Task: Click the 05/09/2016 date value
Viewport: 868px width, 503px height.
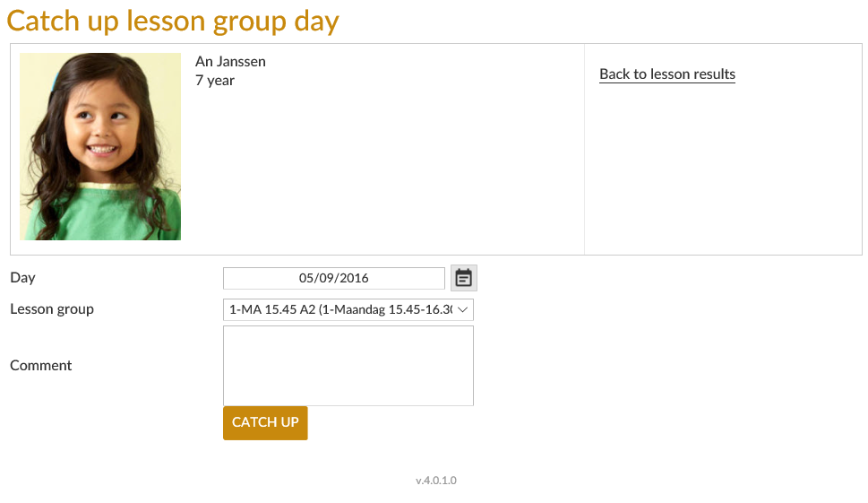Action: pos(334,279)
